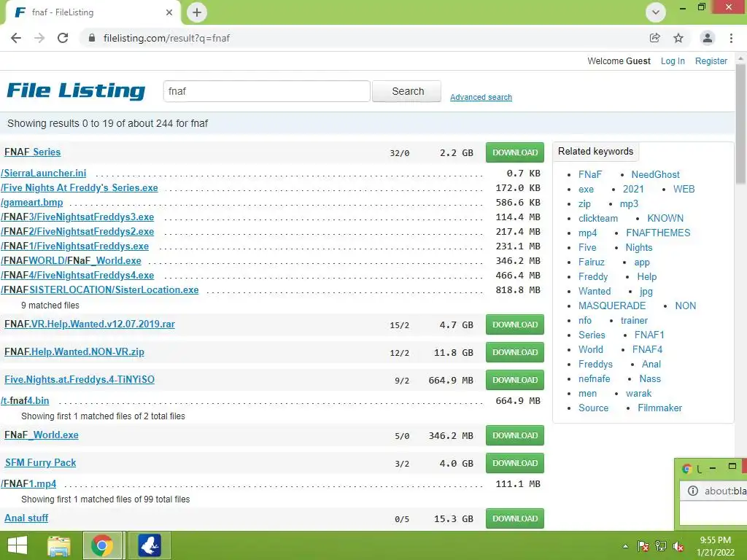Open /SierraLauncher.ini file link
The height and width of the screenshot is (560, 747).
point(43,174)
